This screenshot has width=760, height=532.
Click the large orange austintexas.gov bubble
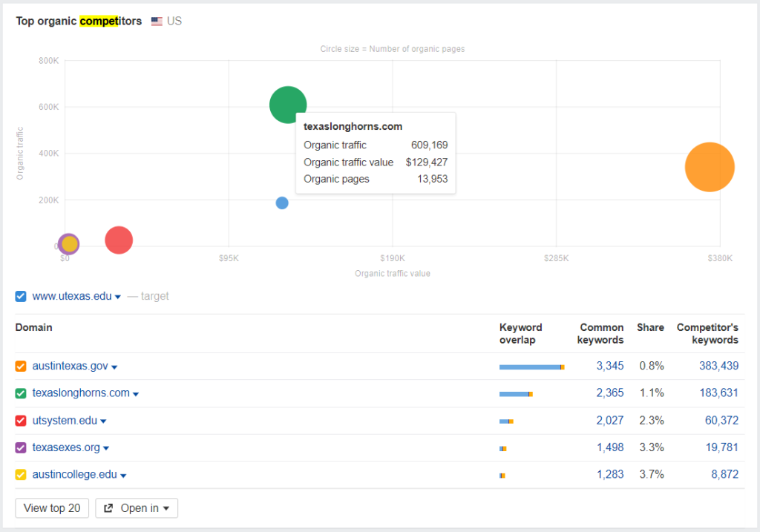(x=710, y=167)
